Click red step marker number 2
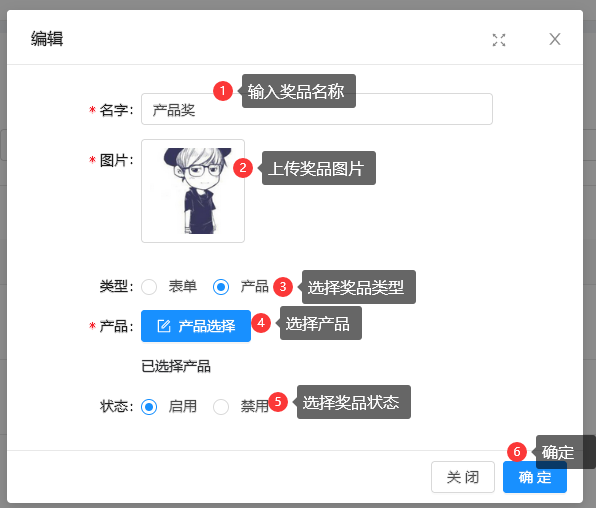 pyautogui.click(x=243, y=168)
